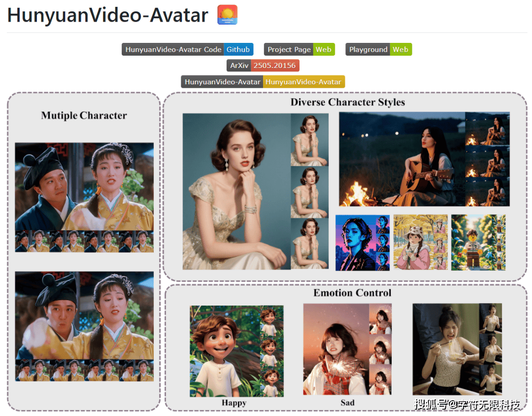
Task: Select the blue pixel-art character image
Action: point(363,243)
